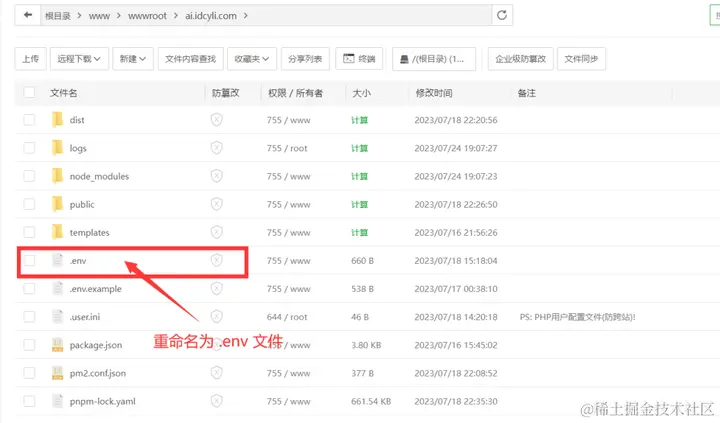Calculate size of logs folder
Screen dimensions: 720x423
(360, 148)
